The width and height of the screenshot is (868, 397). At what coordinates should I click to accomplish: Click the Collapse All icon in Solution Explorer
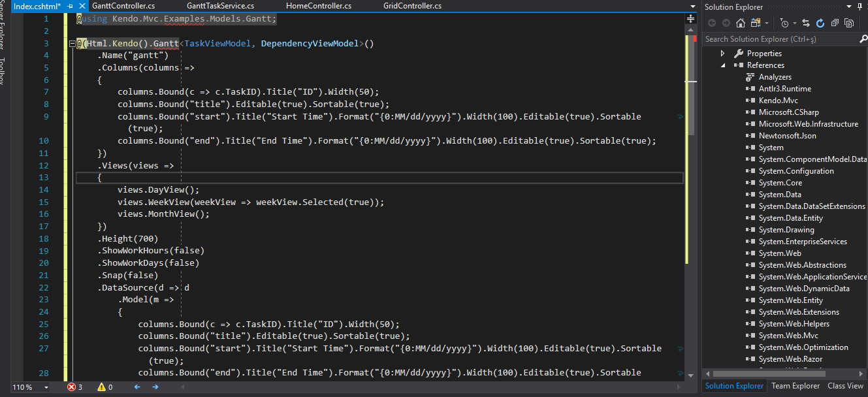click(835, 24)
